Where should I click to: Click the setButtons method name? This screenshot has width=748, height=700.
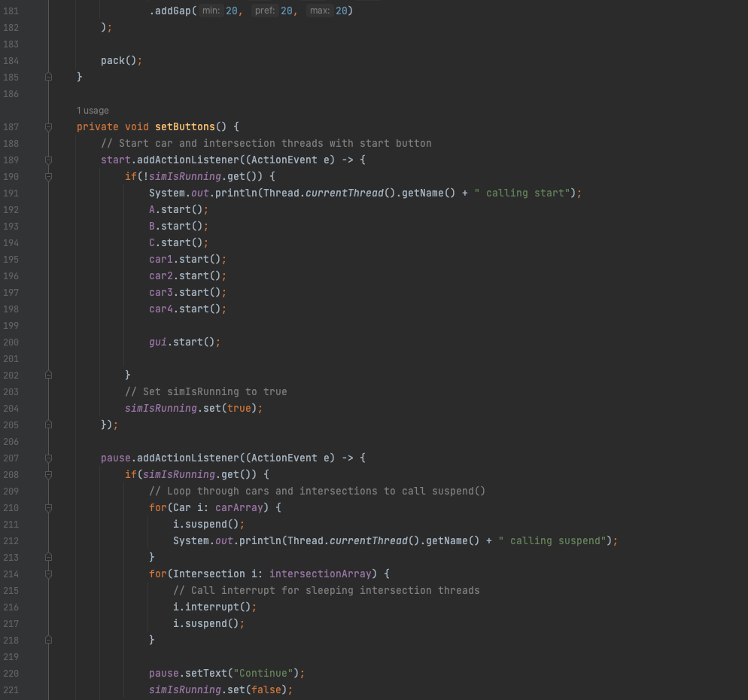click(185, 127)
